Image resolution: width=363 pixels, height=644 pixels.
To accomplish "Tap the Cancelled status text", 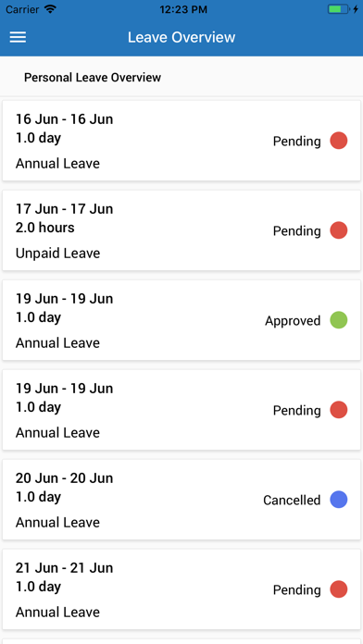I will tap(292, 500).
